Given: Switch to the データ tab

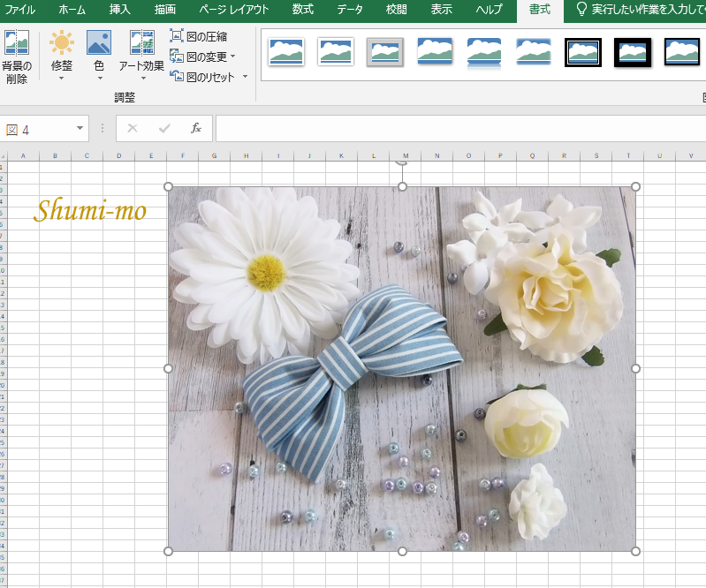Looking at the screenshot, I should (350, 10).
